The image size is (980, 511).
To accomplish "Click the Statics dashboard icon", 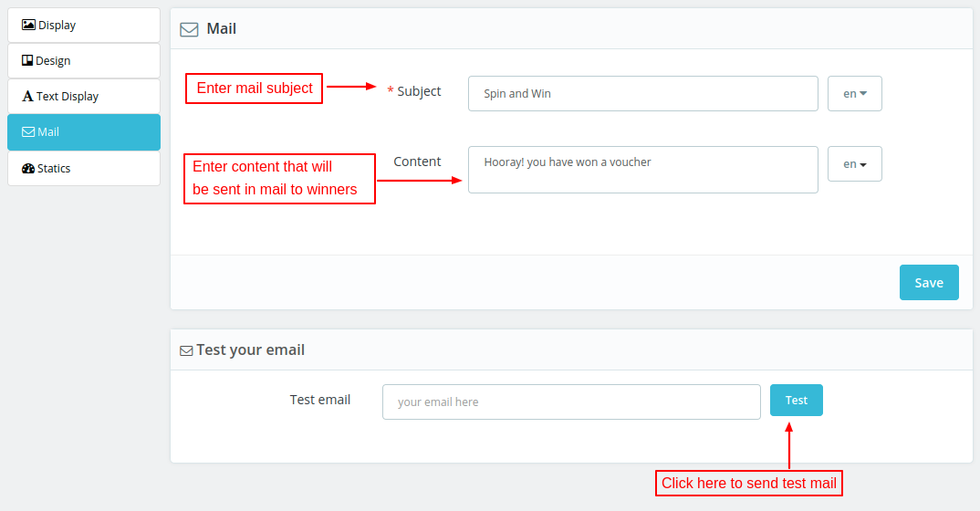I will [x=27, y=169].
